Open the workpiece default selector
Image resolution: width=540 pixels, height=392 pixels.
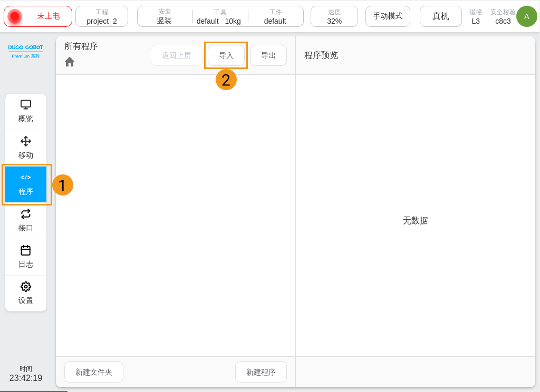pyautogui.click(x=275, y=16)
